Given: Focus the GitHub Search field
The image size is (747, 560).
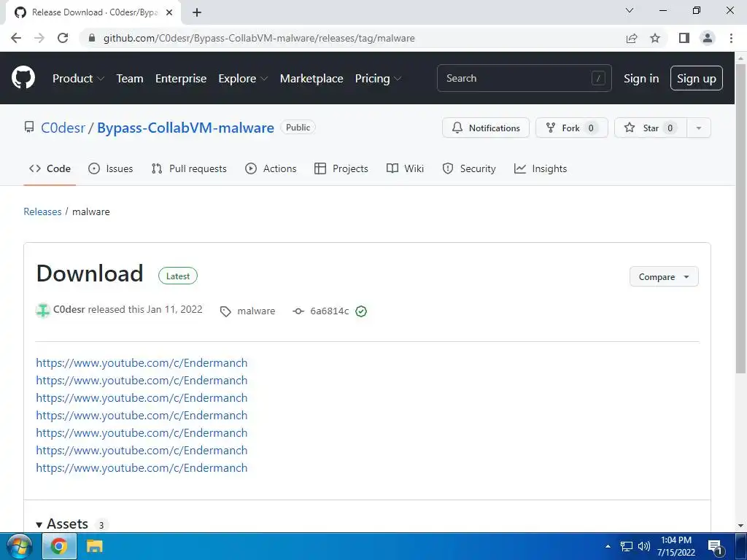Looking at the screenshot, I should point(524,78).
